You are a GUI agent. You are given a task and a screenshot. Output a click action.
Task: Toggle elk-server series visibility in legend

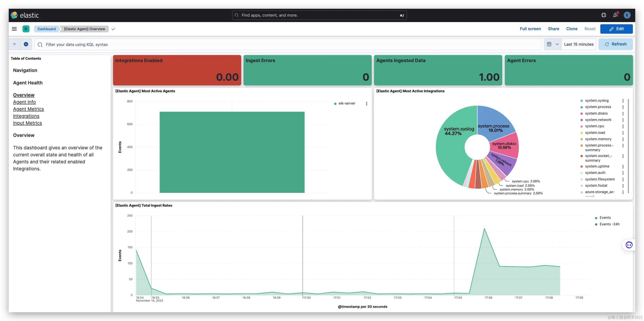coord(347,103)
